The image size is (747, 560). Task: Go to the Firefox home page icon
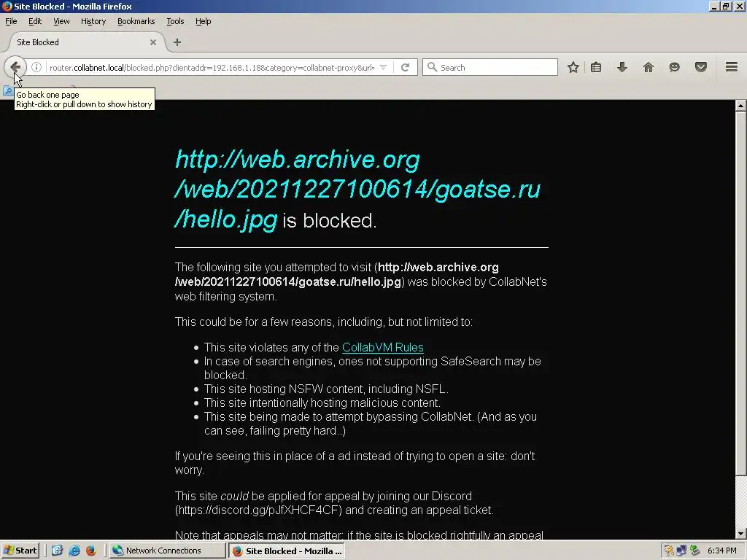click(x=648, y=67)
